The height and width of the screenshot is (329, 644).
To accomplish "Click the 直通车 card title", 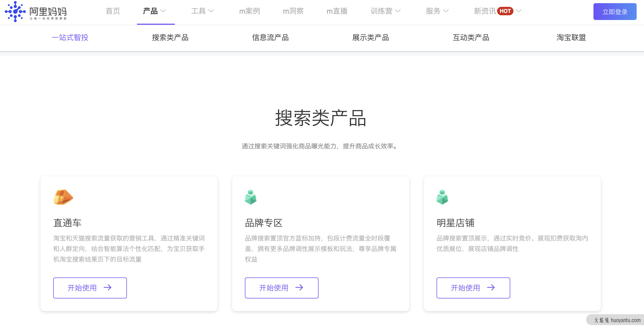I will (x=67, y=223).
